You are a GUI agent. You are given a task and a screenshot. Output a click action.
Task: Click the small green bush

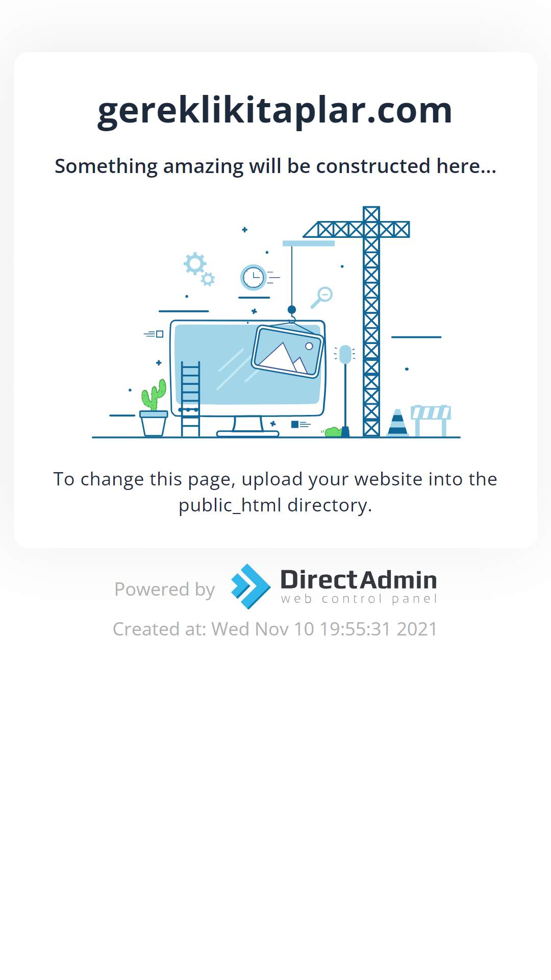(x=333, y=432)
